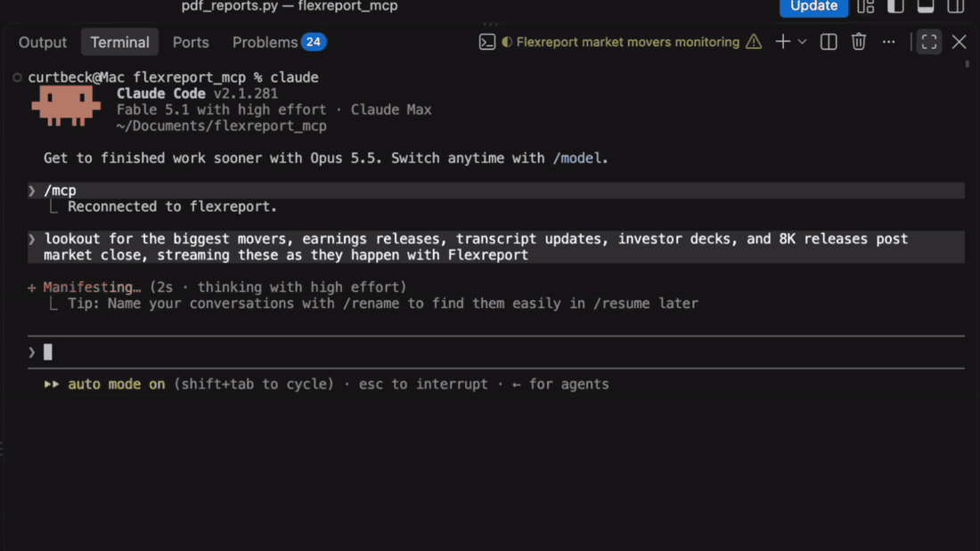Image resolution: width=980 pixels, height=551 pixels.
Task: Click the blue Update button
Action: tap(813, 7)
